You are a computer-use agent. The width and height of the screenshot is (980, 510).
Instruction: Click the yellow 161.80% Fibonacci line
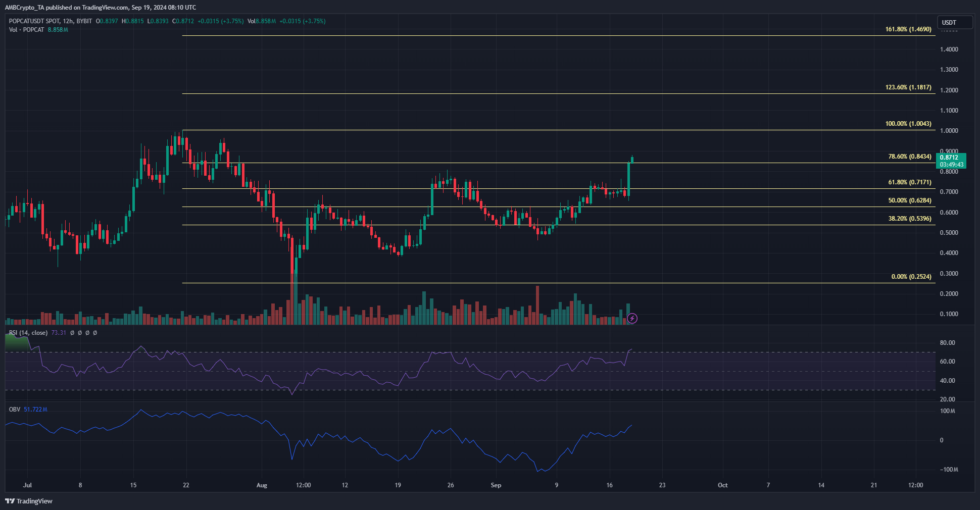[x=558, y=36]
